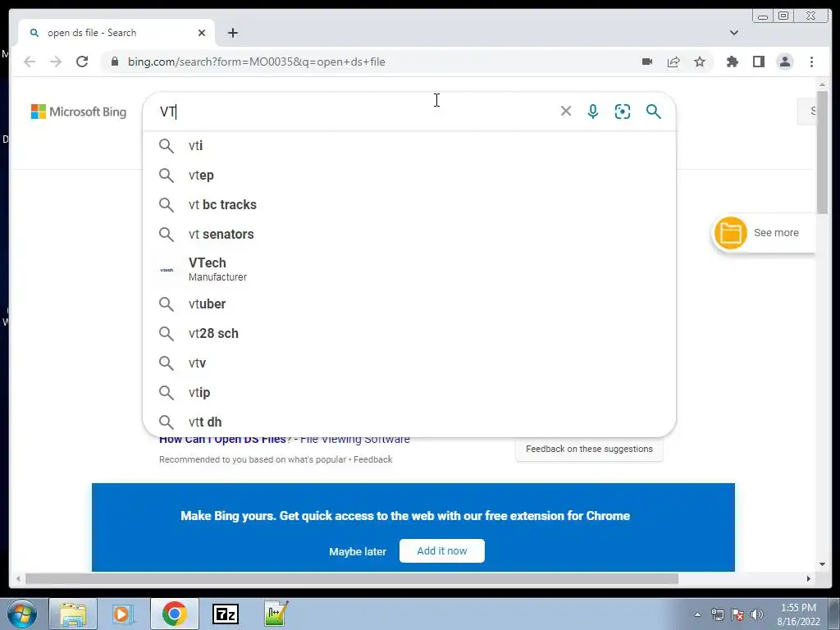Click 'Maybe later' on the Bing banner
The width and height of the screenshot is (840, 630).
(x=358, y=551)
